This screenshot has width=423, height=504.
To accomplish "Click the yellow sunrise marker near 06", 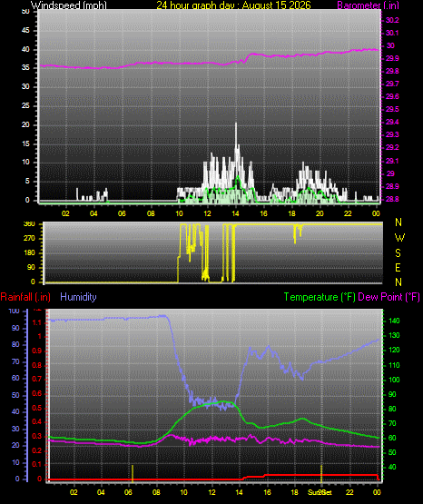I will (132, 473).
